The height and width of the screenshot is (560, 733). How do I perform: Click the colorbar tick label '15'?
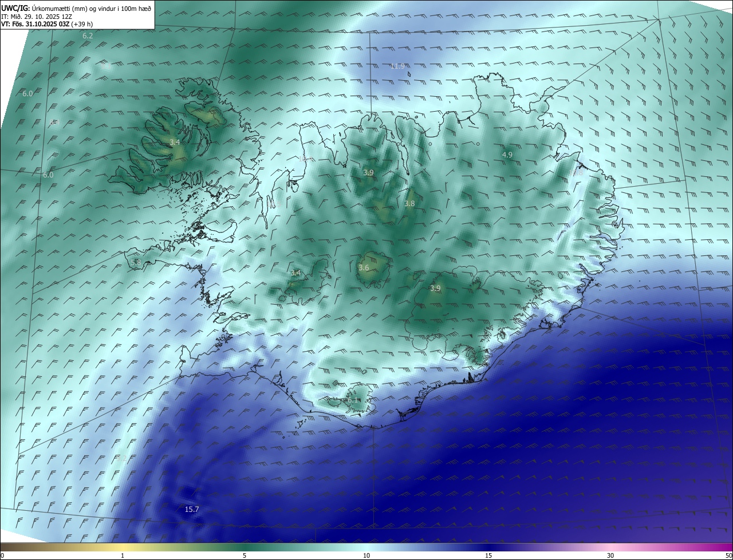[x=488, y=555]
